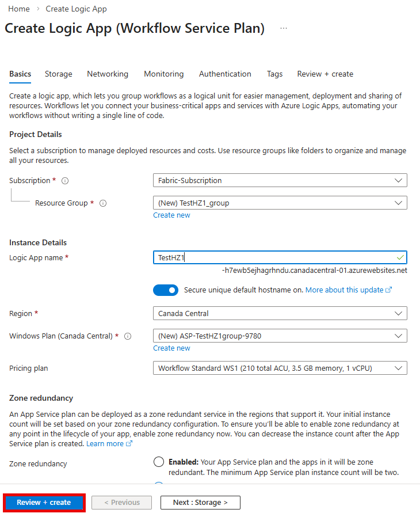The width and height of the screenshot is (420, 517).
Task: Switch to the Authentication tab
Action: 225,74
